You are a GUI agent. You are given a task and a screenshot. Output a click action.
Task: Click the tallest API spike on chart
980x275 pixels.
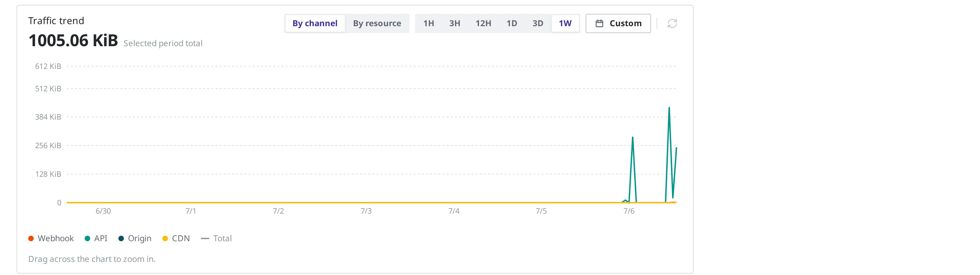pyautogui.click(x=669, y=108)
